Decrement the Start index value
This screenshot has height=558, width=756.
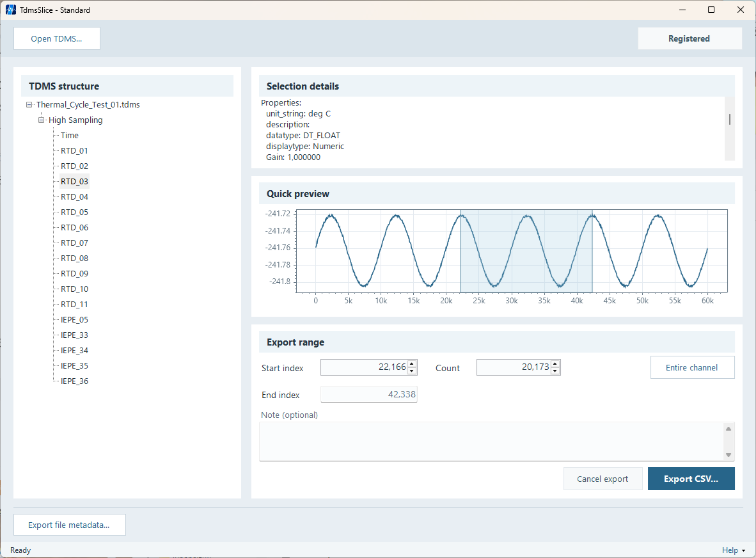(x=412, y=371)
